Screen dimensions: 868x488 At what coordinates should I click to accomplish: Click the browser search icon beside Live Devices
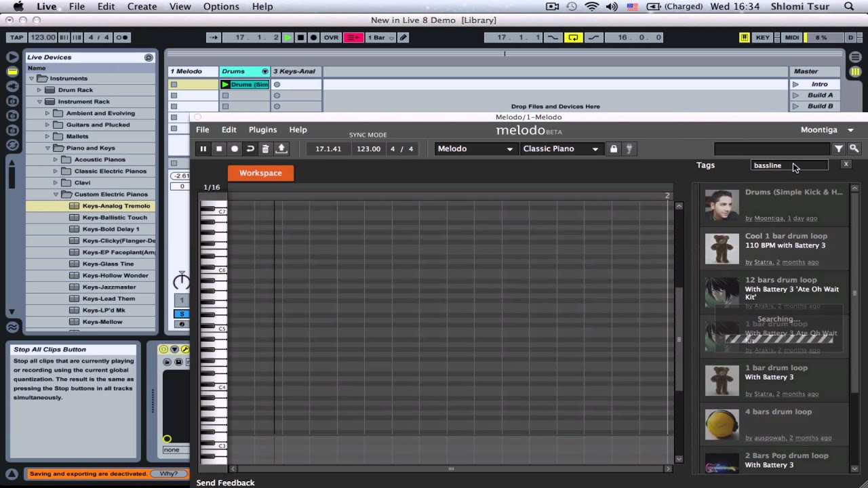149,58
